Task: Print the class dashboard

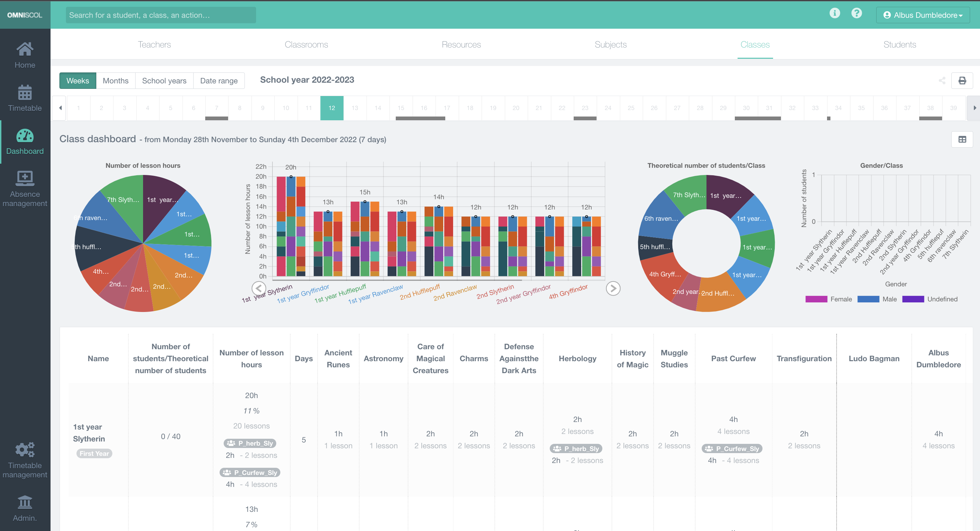Action: pos(963,80)
